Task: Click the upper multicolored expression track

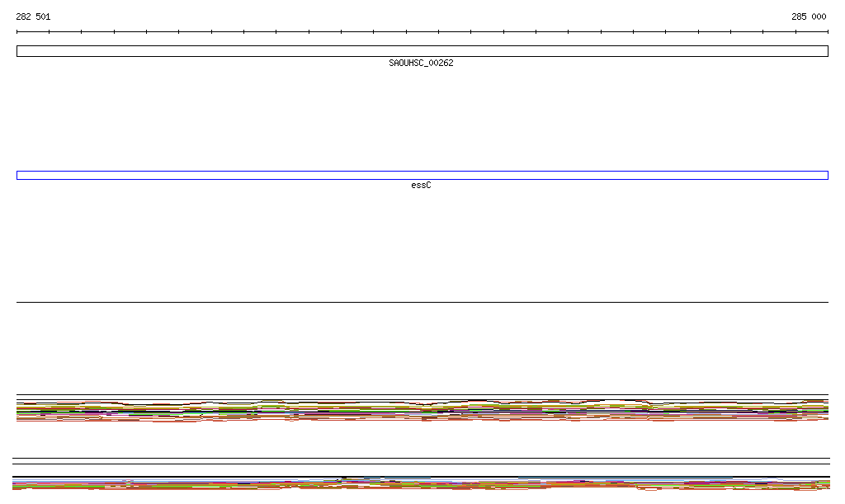Action: [422, 409]
